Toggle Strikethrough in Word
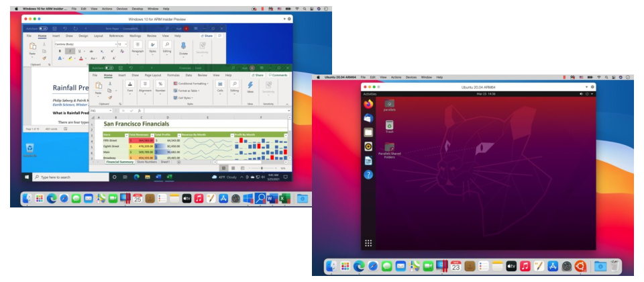The width and height of the screenshot is (644, 282). [x=91, y=52]
